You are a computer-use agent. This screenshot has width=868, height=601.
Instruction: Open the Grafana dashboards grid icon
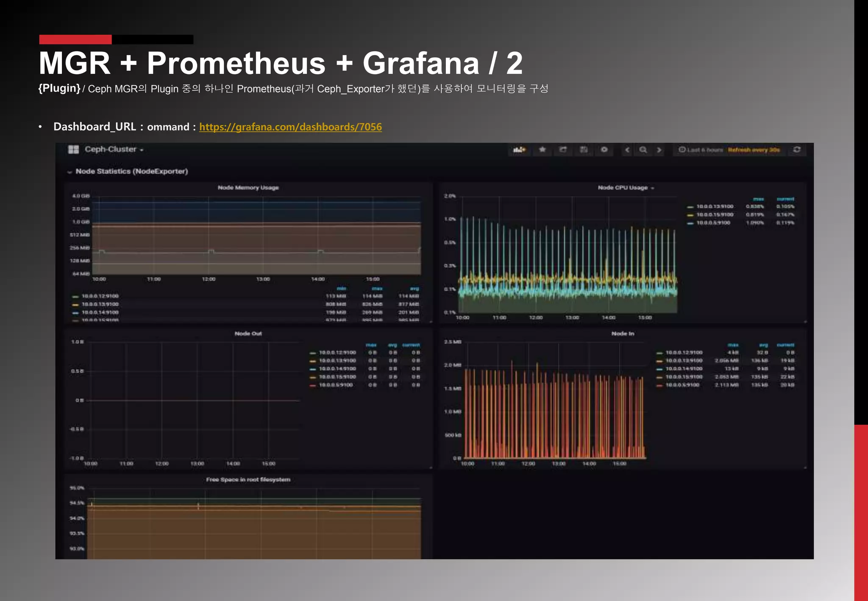[73, 149]
